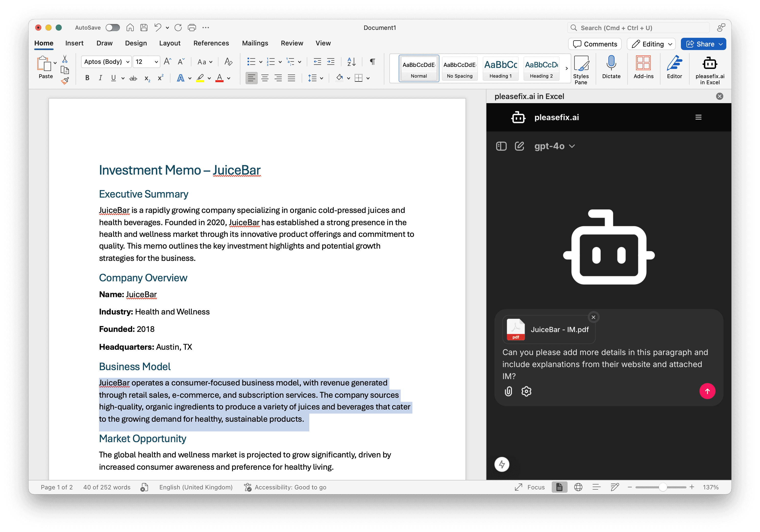The image size is (760, 532).
Task: Enter Focus mode from the status bar
Action: coord(530,487)
